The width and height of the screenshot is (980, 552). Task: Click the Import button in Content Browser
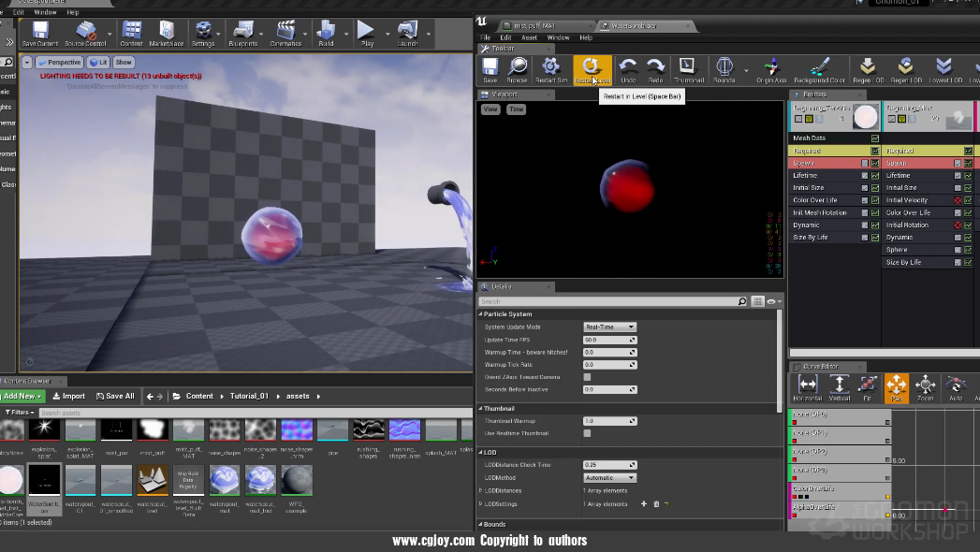68,396
